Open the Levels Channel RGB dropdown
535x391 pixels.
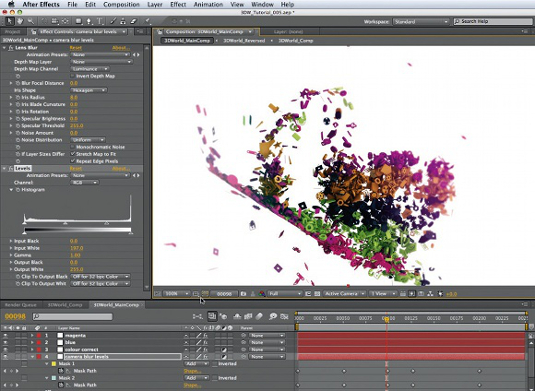point(84,183)
